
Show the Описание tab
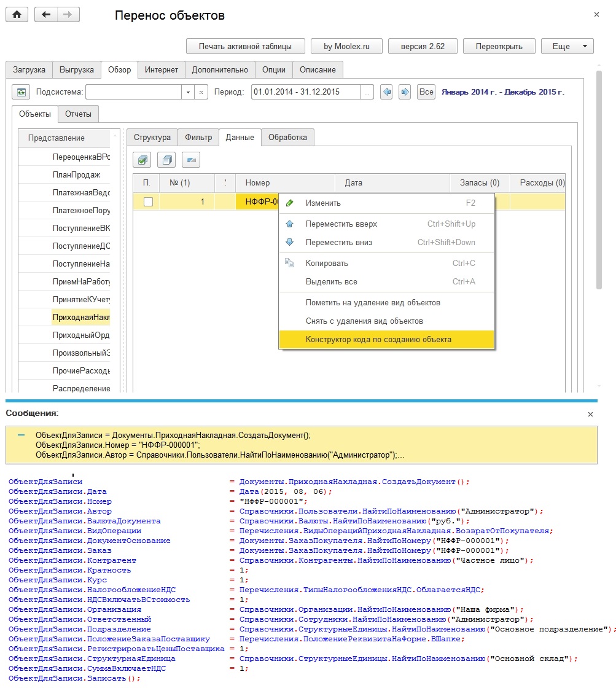coord(318,70)
